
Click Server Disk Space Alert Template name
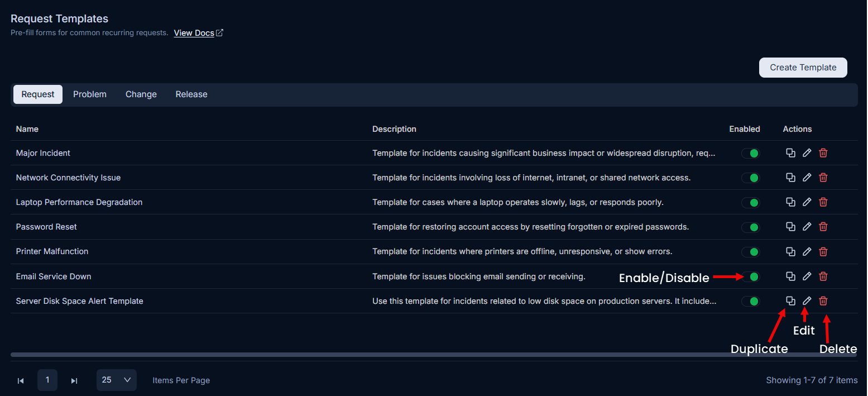point(80,301)
